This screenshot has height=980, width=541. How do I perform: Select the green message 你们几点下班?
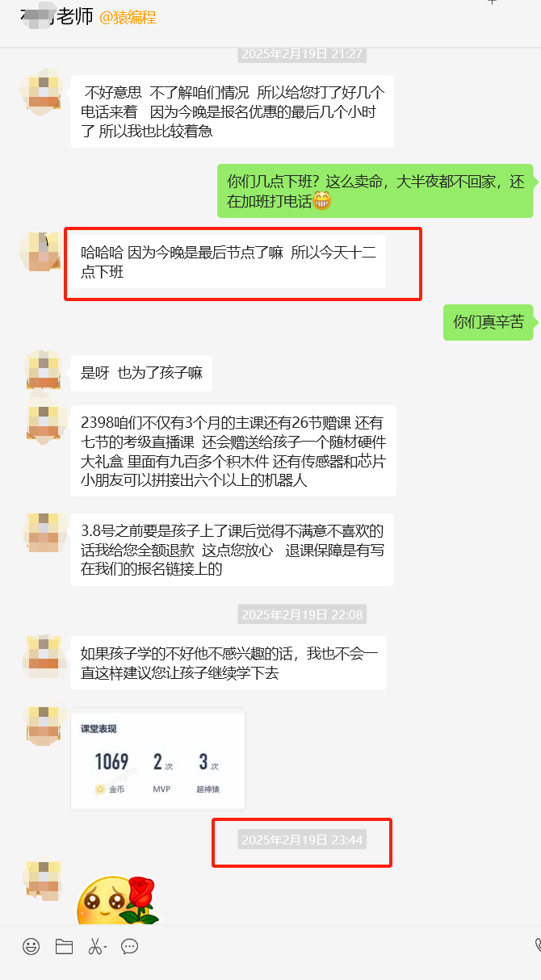[375, 191]
